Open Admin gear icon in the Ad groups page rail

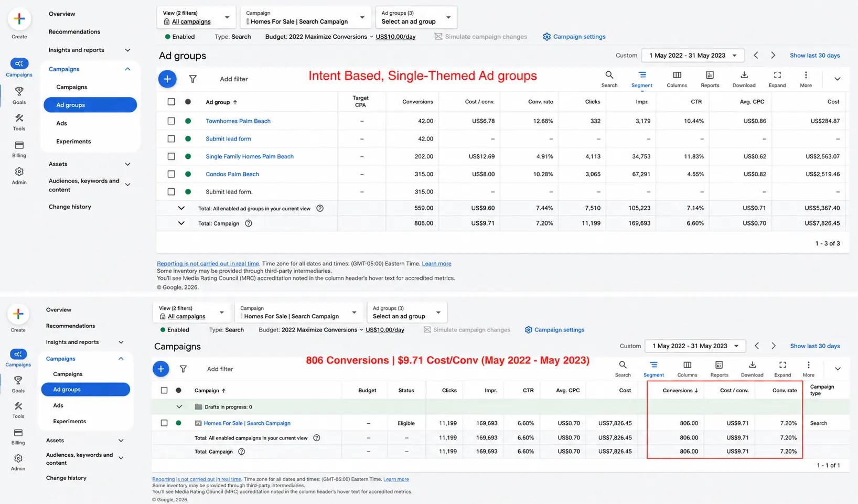[x=19, y=172]
